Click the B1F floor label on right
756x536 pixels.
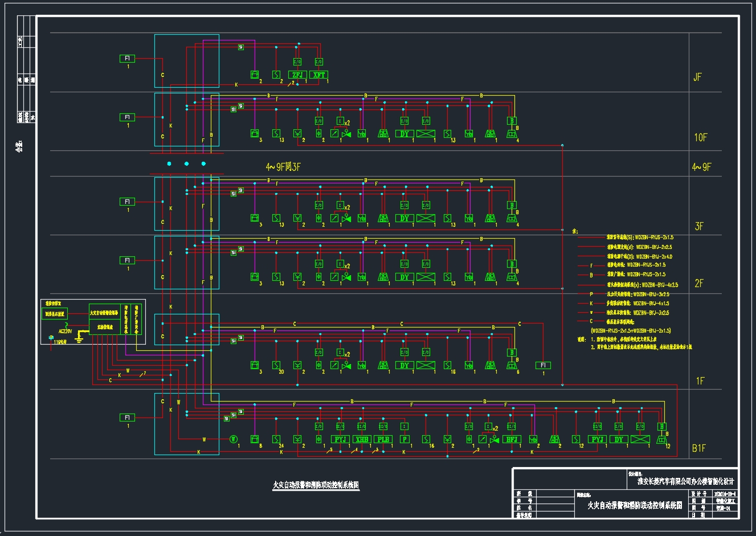699,448
